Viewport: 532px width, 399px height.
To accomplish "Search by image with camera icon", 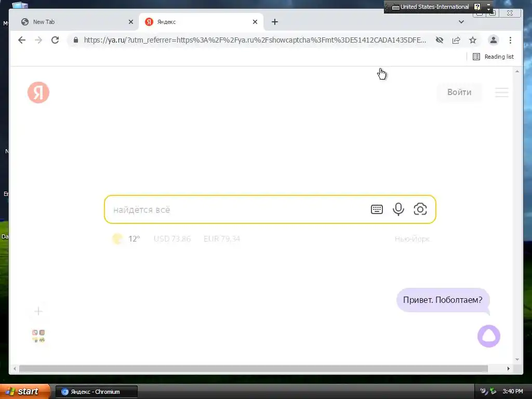I will pyautogui.click(x=420, y=209).
